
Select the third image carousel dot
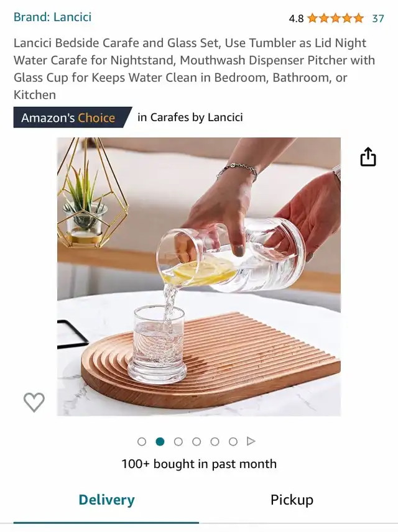tap(178, 442)
